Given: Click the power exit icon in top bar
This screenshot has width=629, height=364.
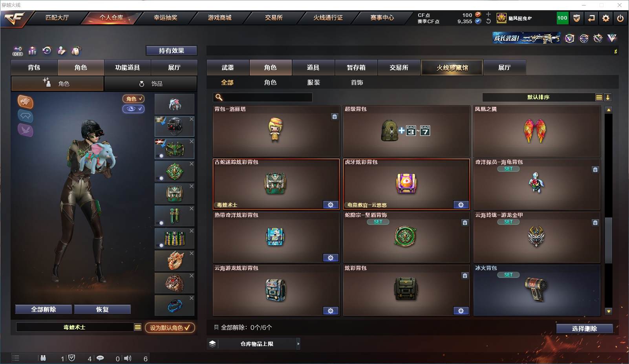Looking at the screenshot, I should [x=620, y=18].
